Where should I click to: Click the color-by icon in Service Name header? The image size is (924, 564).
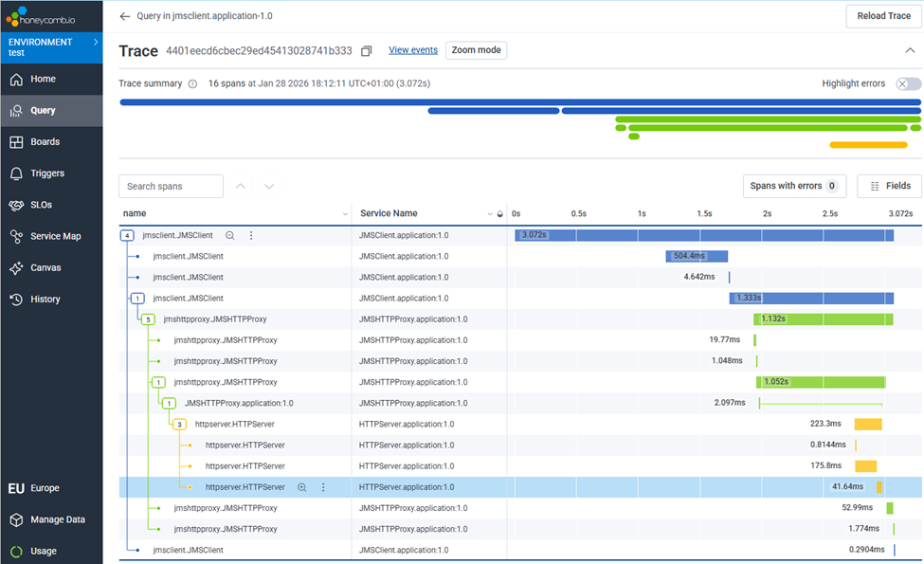point(500,214)
